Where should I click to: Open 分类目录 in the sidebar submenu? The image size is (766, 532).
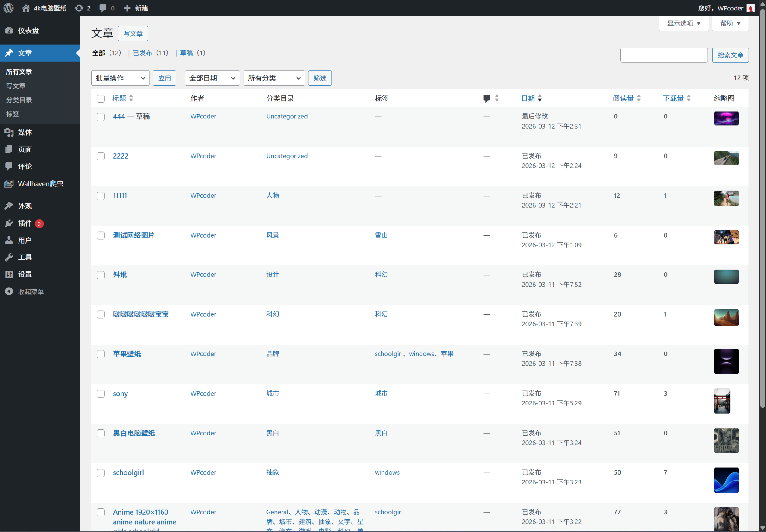click(19, 100)
